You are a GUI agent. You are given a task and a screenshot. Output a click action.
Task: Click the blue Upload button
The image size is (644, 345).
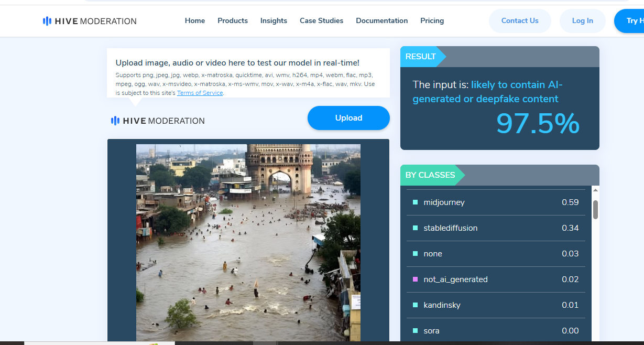[348, 118]
